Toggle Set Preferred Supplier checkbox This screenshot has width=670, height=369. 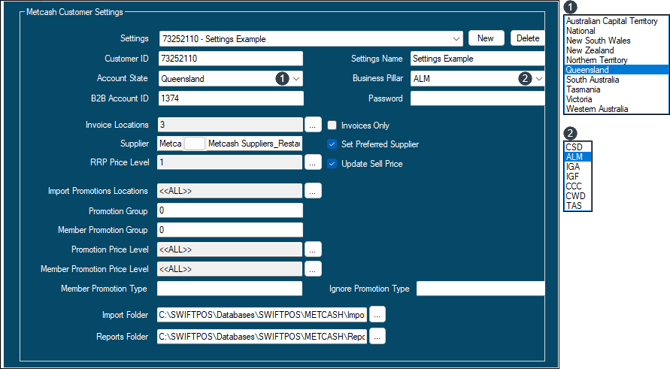[x=332, y=144]
